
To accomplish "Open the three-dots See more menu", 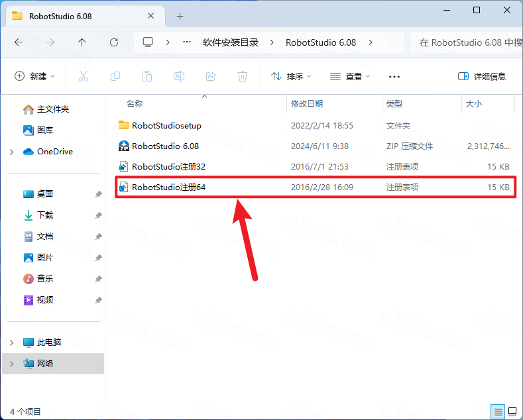I will point(394,77).
